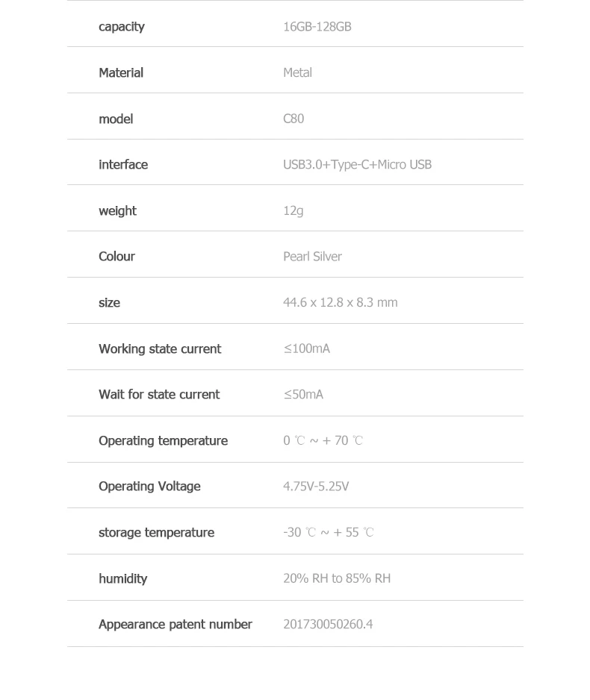Click the 12g weight value
Screen dimensions: 590x700
click(293, 210)
